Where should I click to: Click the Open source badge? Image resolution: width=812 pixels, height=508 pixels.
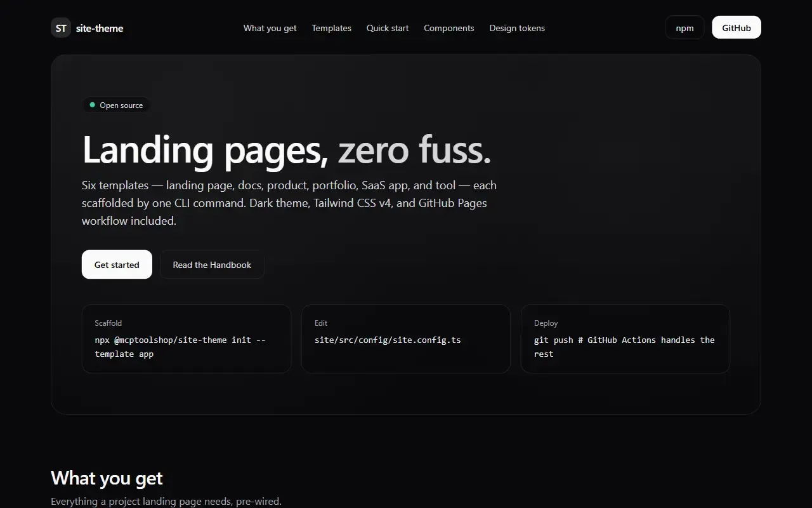point(116,105)
